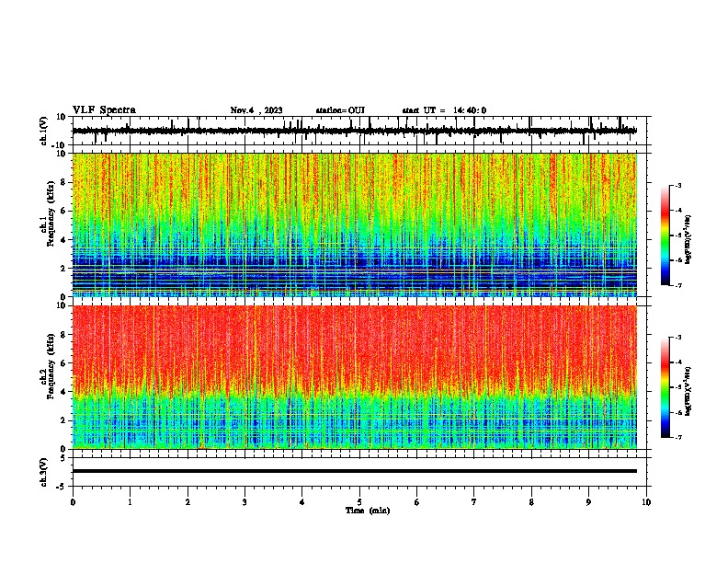728x563 pixels.
Task: Click the "Time (min)" axis label
Action: pos(368,511)
